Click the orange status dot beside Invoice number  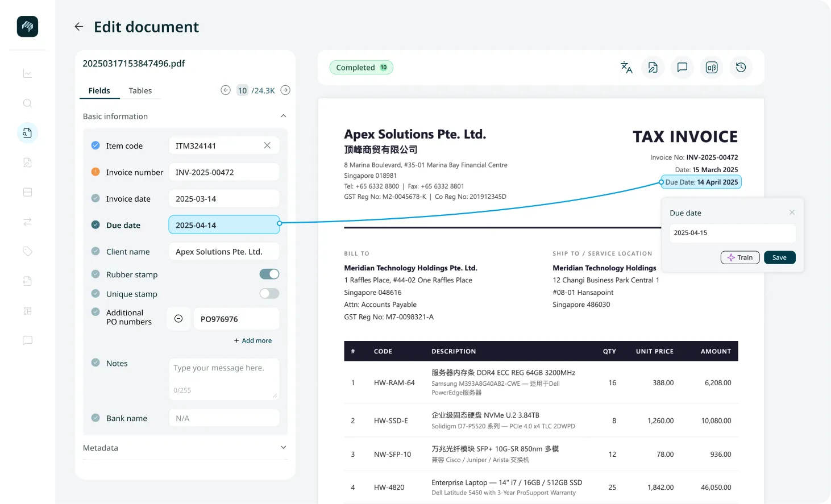click(x=95, y=172)
